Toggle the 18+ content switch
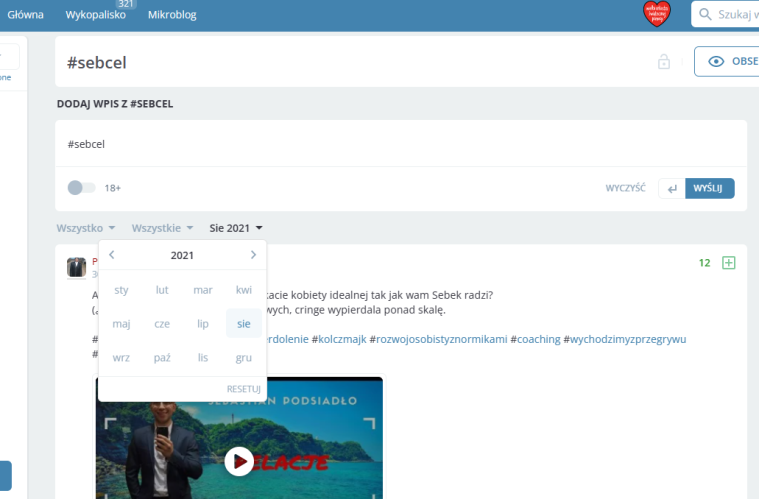Viewport: 759px width, 499px height. tap(81, 188)
